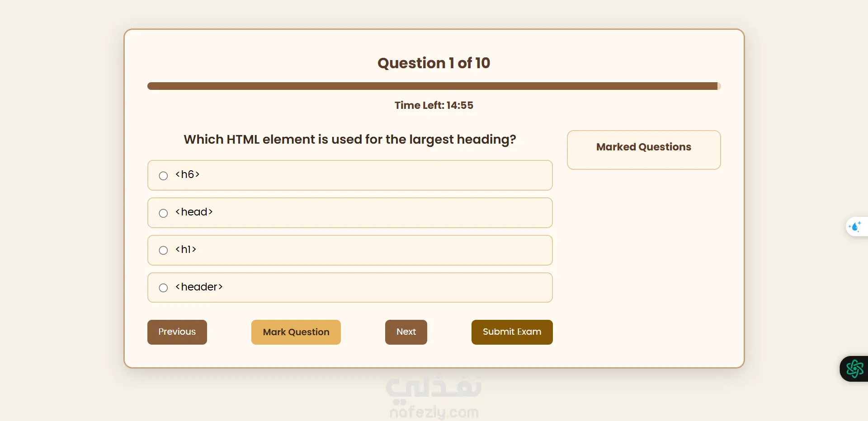Submit the exam
868x421 pixels.
[512, 332]
